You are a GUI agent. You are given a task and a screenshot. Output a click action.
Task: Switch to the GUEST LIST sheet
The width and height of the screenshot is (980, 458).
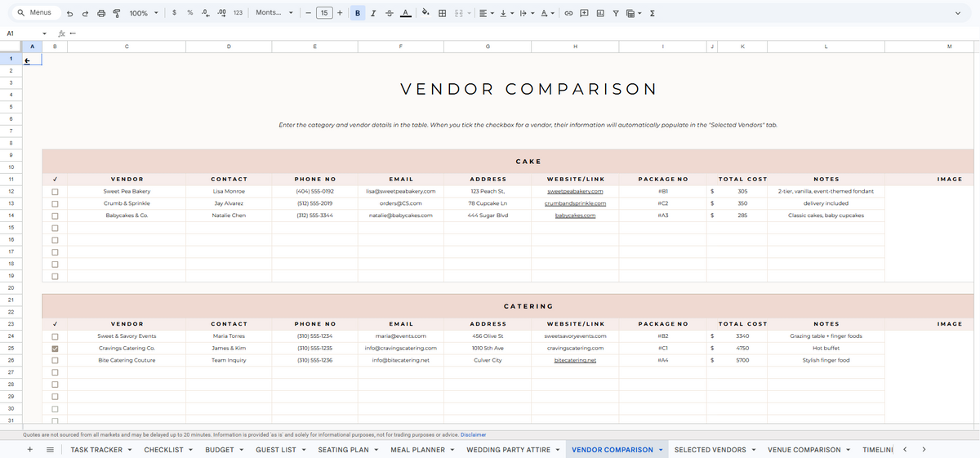[276, 450]
